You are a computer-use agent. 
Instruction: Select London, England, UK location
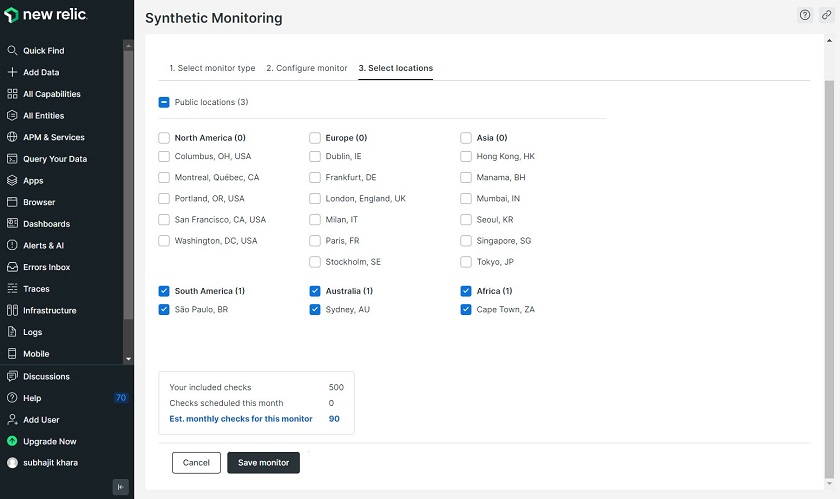315,198
